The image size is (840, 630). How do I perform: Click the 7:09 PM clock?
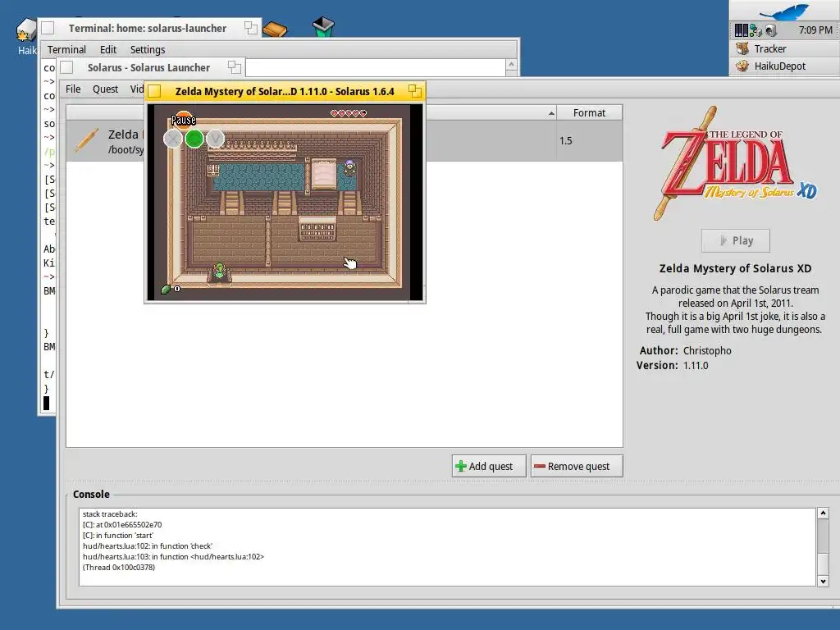click(x=815, y=30)
